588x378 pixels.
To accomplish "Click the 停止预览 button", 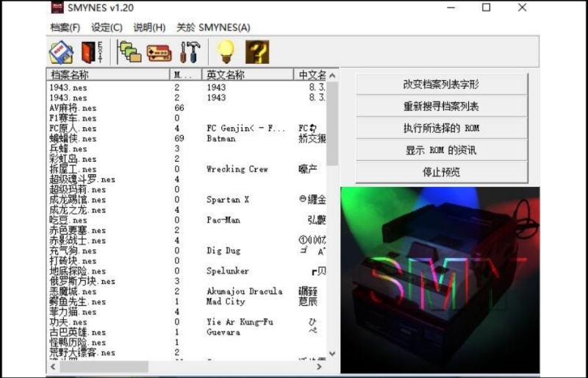I will click(442, 172).
